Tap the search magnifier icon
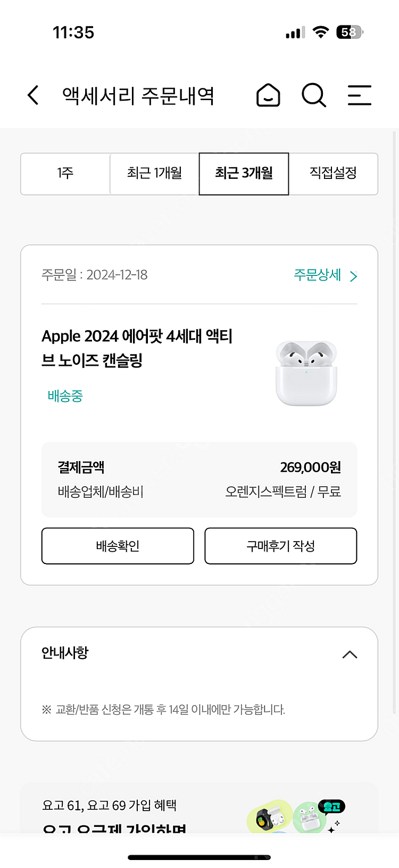This screenshot has height=868, width=399. pyautogui.click(x=314, y=96)
